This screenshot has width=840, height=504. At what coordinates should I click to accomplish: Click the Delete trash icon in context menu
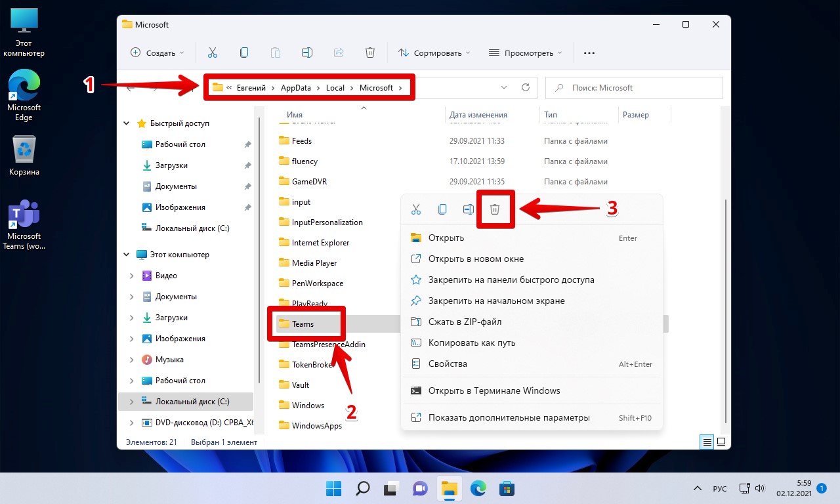pyautogui.click(x=495, y=209)
